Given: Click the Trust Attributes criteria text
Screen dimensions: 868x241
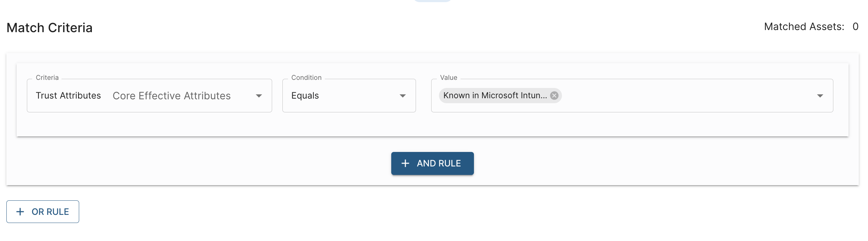Looking at the screenshot, I should 68,95.
